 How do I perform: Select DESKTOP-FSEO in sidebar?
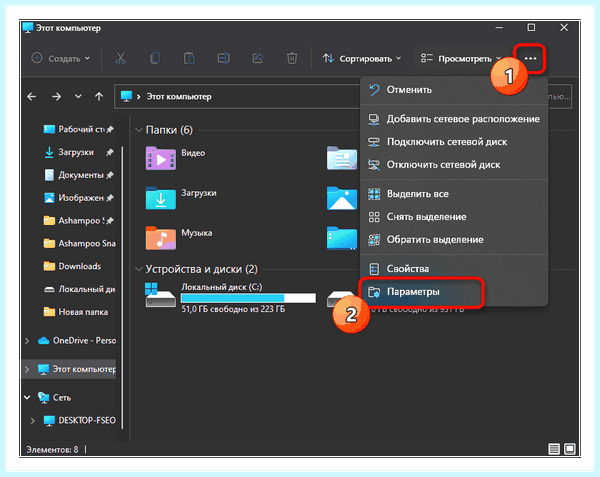[79, 420]
